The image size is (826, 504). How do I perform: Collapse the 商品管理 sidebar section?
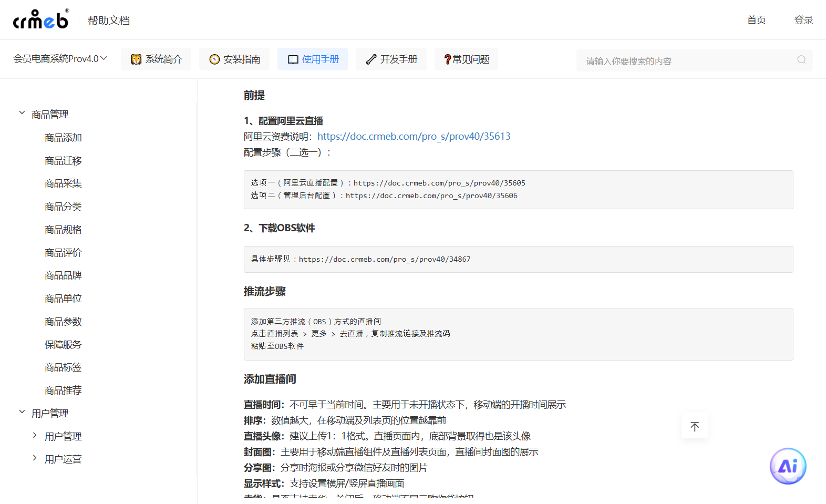click(22, 113)
